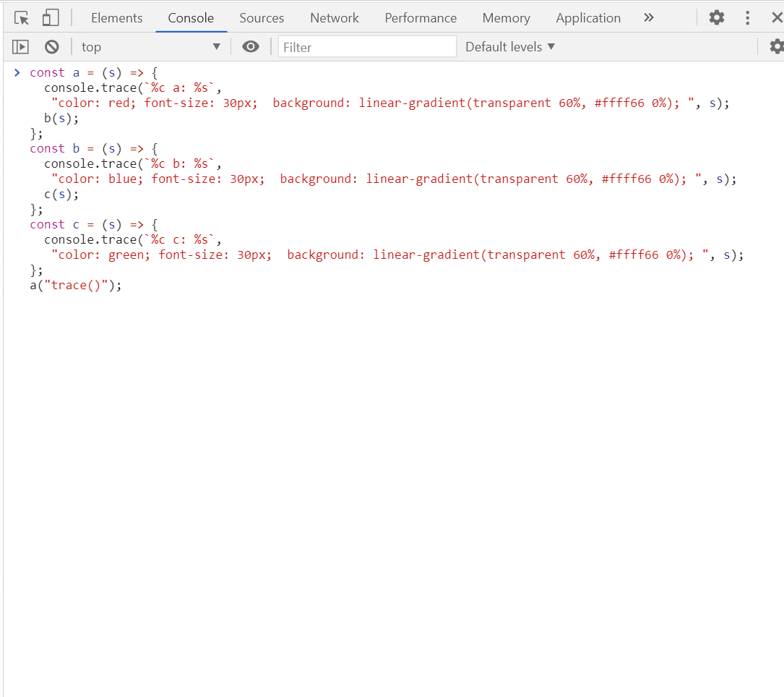Click the Filter text input field
This screenshot has height=697, width=784.
366,46
